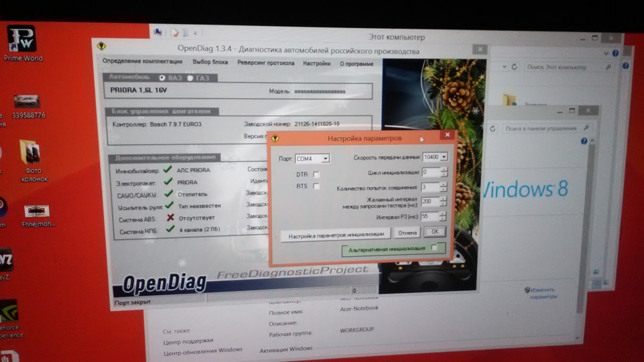644x362 pixels.
Task: Click the refresh icon in control panel window
Action: tap(492, 129)
